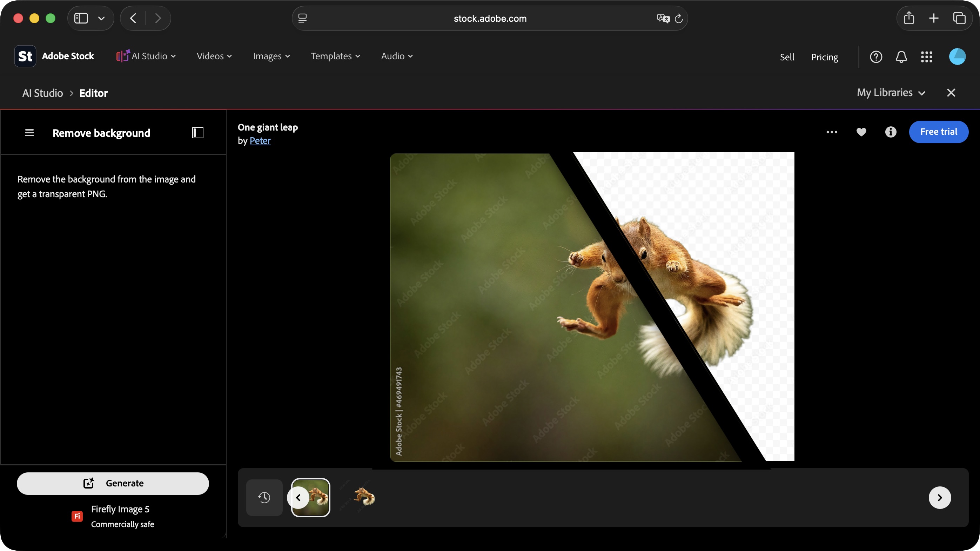This screenshot has width=980, height=551.
Task: Open the Pricing page
Action: (x=824, y=57)
